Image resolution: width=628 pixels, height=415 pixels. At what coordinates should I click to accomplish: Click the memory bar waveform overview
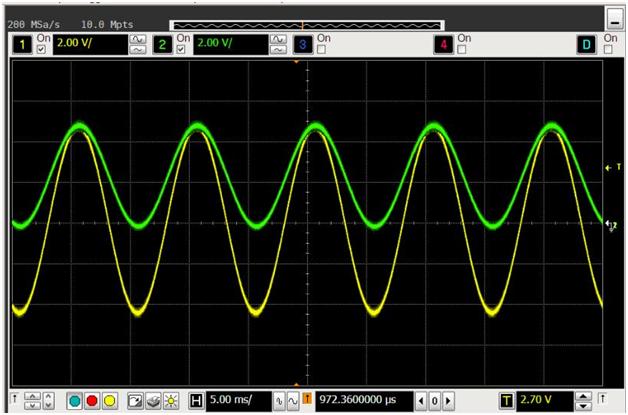307,26
